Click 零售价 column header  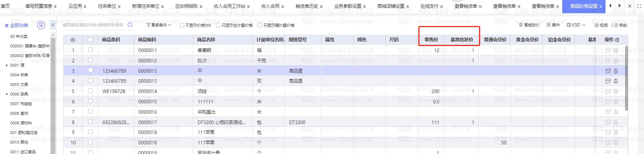[x=431, y=40]
